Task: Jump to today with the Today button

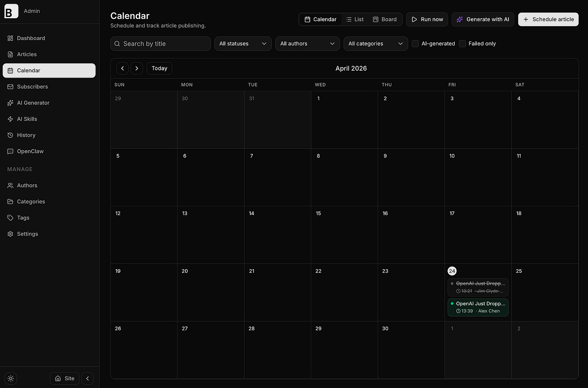Action: [x=159, y=68]
